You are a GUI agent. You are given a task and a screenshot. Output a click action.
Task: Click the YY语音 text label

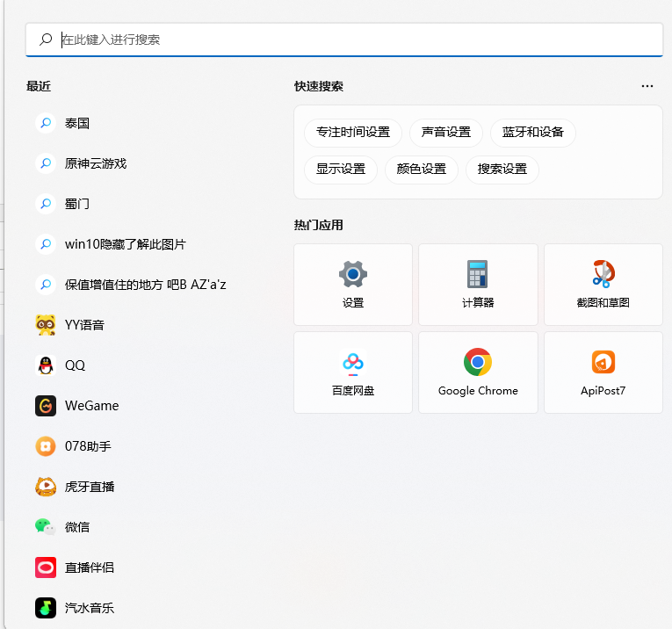[x=84, y=325]
